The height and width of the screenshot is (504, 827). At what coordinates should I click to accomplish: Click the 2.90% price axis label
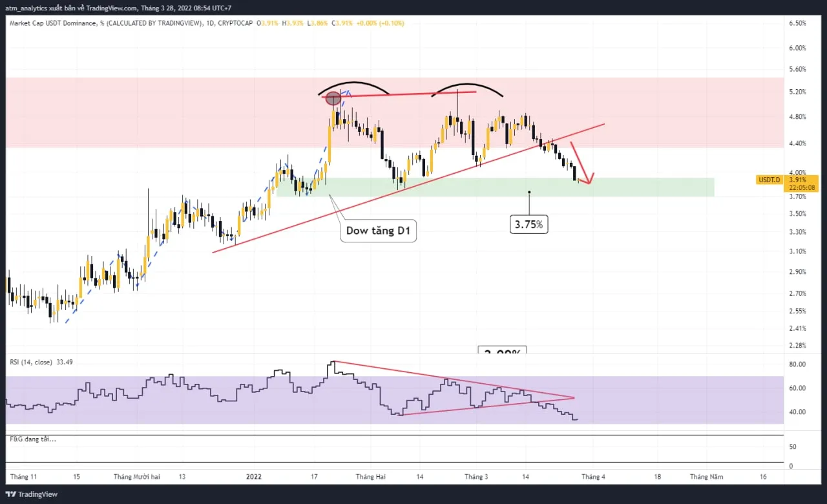tap(797, 272)
